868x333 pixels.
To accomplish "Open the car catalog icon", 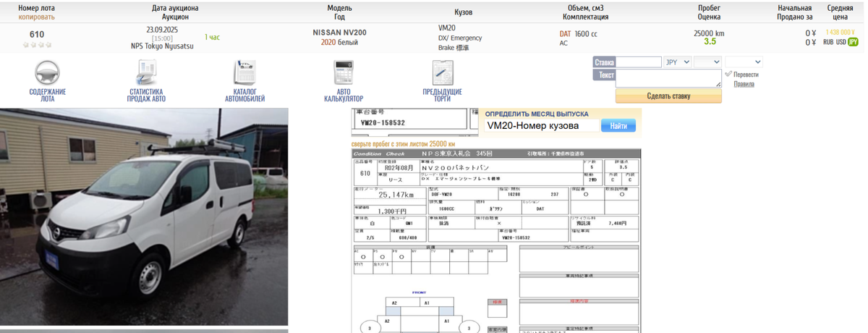I will click(x=244, y=73).
